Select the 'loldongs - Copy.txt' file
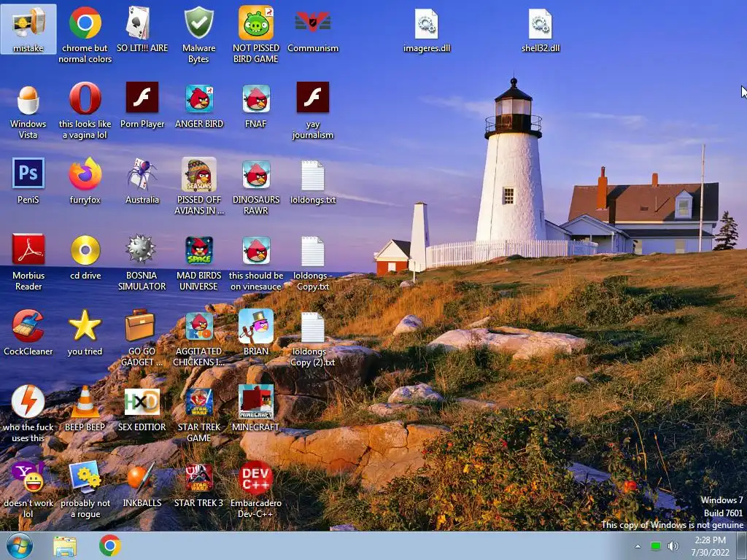This screenshot has width=747, height=560. (x=312, y=263)
